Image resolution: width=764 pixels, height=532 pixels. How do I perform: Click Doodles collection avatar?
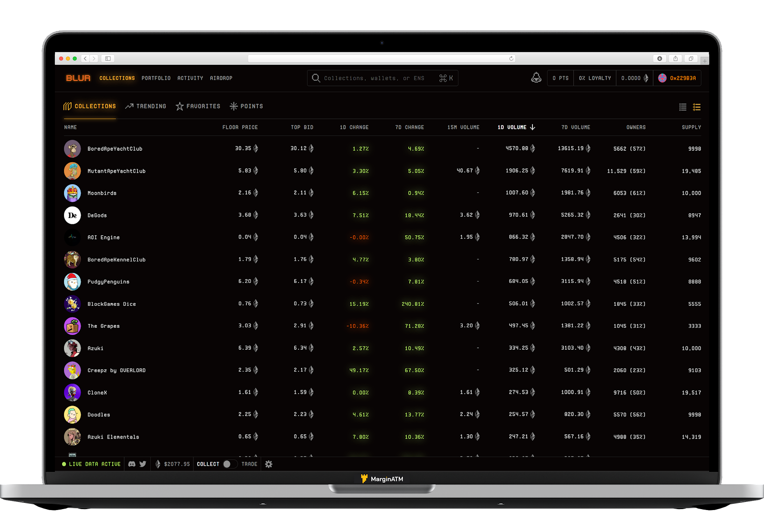73,415
